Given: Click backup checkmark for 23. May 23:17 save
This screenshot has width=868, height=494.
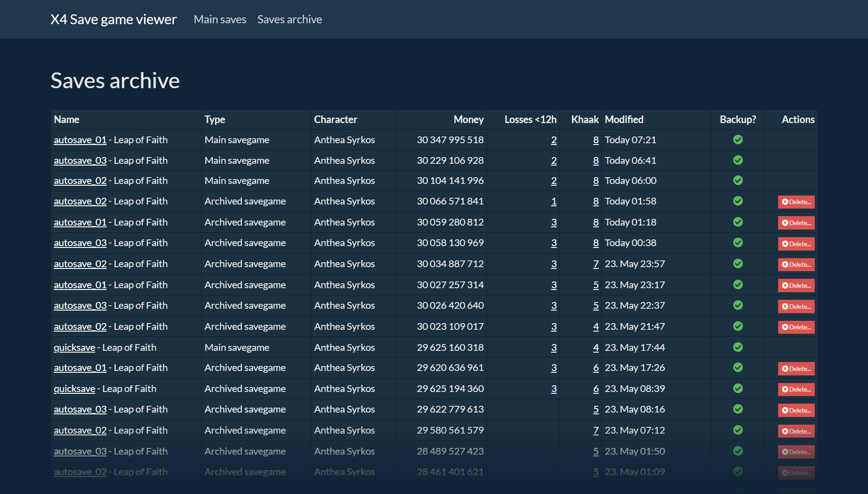Looking at the screenshot, I should [x=738, y=285].
